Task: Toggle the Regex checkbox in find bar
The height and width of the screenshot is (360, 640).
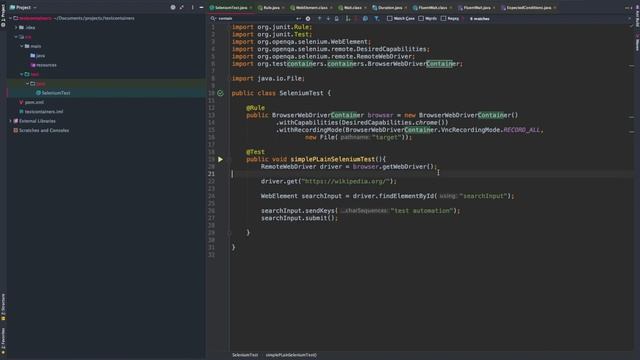Action: pyautogui.click(x=443, y=18)
